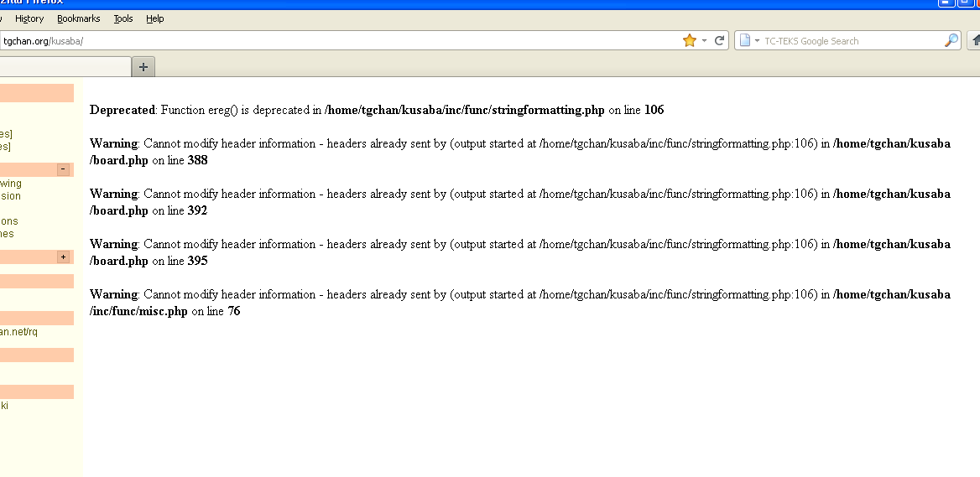Click the search engine page icon
Viewport: 980px width, 477px height.
[x=744, y=40]
